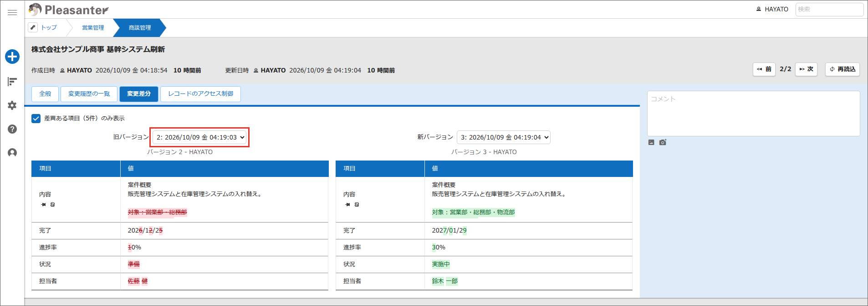The height and width of the screenshot is (306, 868).
Task: Click the new 状況 value 実施中
Action: pos(441,265)
